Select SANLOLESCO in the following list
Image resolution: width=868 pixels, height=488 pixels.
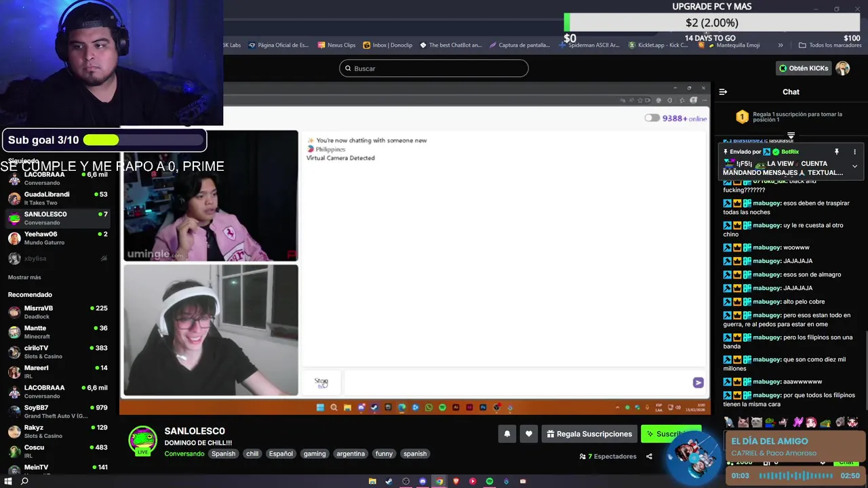[59, 218]
